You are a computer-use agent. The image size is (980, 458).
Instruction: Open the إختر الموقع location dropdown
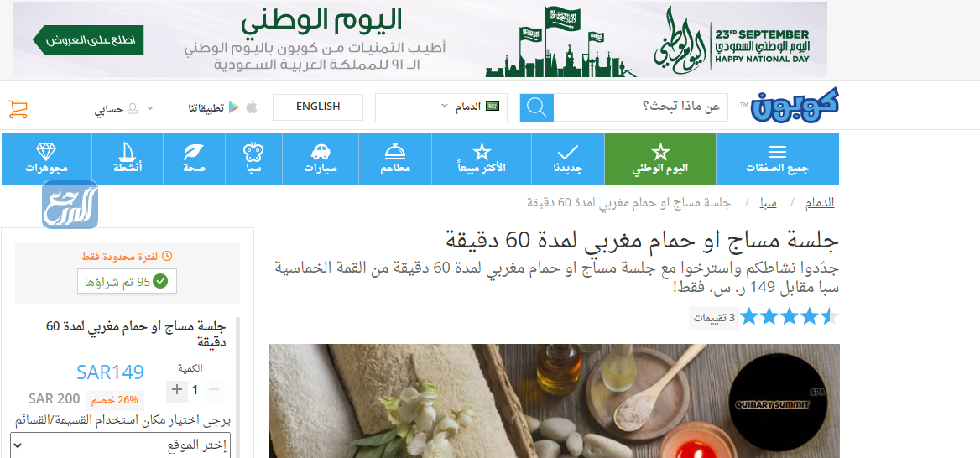point(120,445)
